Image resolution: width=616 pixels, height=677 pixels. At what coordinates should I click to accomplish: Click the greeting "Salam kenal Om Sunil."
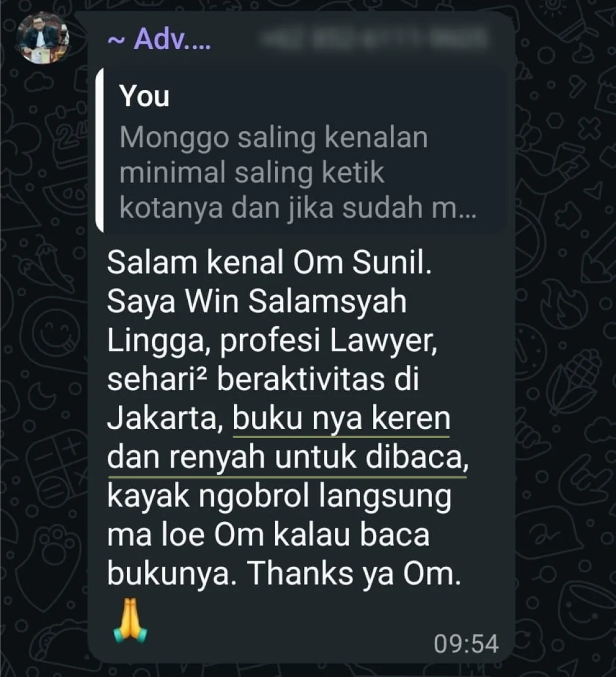[269, 262]
